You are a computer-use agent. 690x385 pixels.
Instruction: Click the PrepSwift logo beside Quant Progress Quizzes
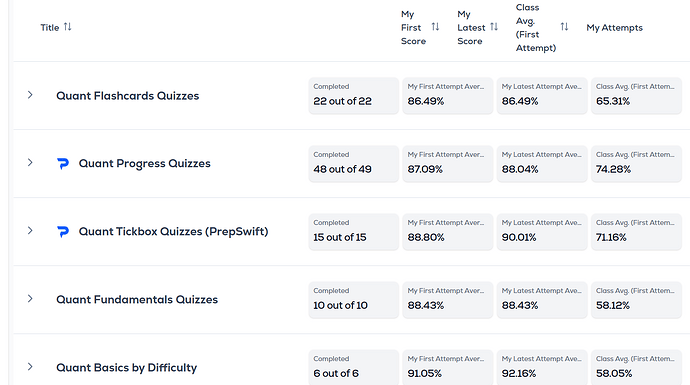(x=63, y=164)
